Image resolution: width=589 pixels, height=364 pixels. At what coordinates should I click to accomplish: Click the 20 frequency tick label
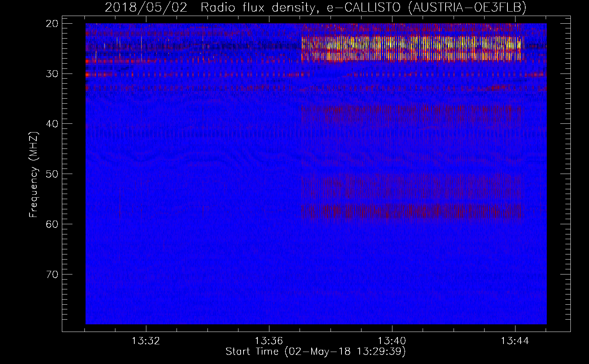coord(52,24)
